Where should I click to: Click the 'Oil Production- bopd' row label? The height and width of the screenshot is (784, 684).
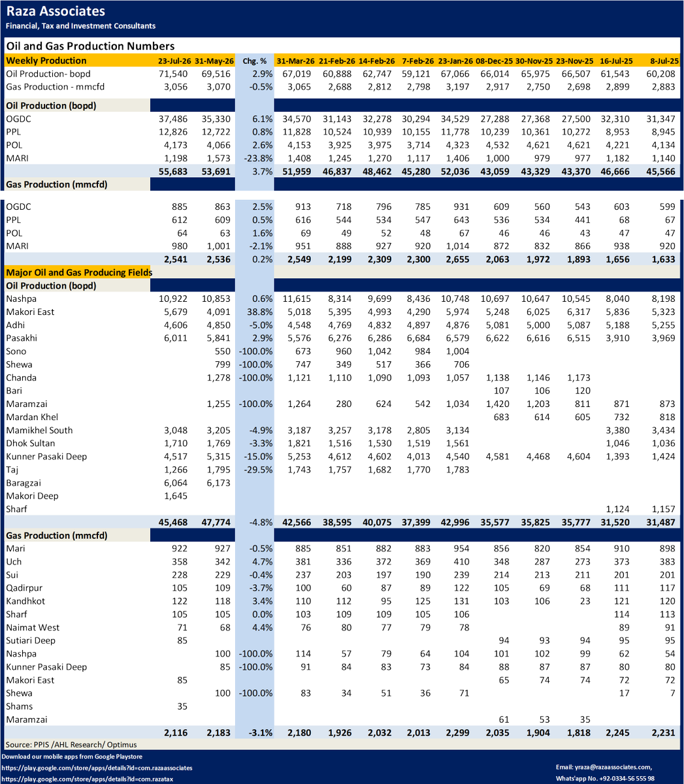pyautogui.click(x=48, y=74)
